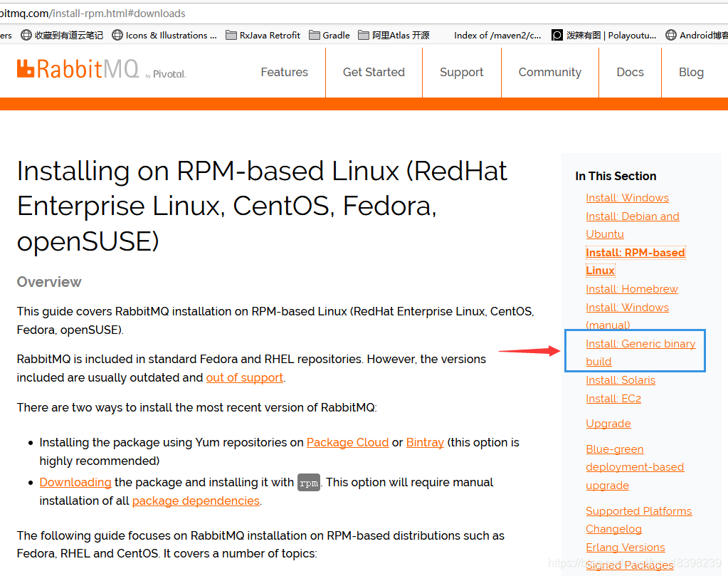The height and width of the screenshot is (576, 728).
Task: Open the Gradle bookmarks folder
Action: point(314,34)
